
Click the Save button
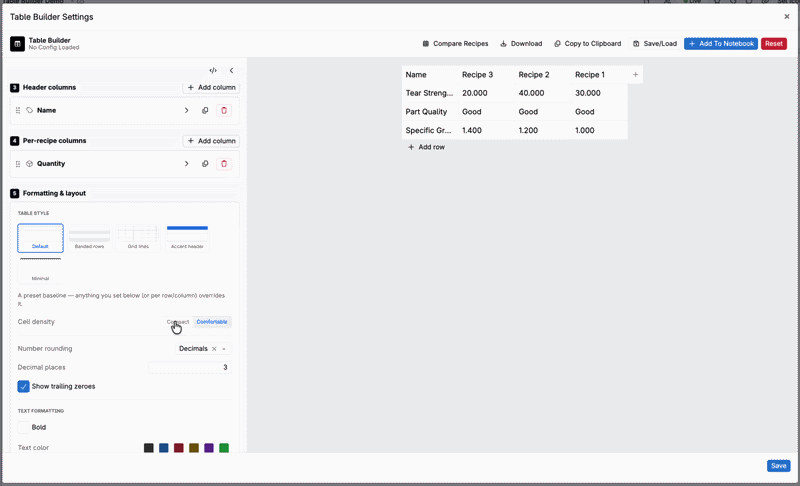778,466
